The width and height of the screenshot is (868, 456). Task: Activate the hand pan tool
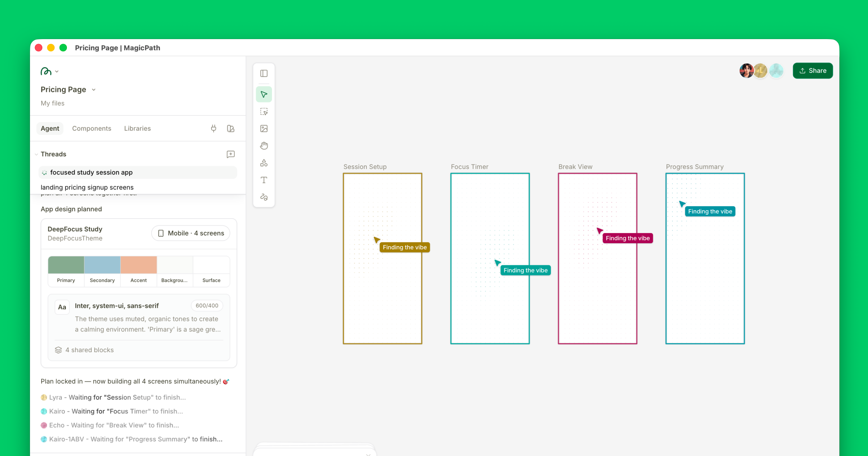tap(264, 145)
